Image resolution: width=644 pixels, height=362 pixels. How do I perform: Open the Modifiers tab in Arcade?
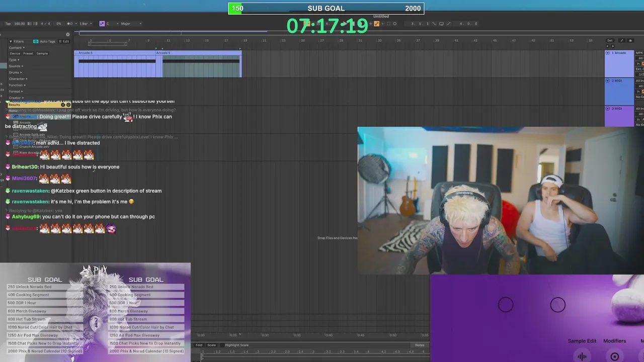pyautogui.click(x=614, y=341)
